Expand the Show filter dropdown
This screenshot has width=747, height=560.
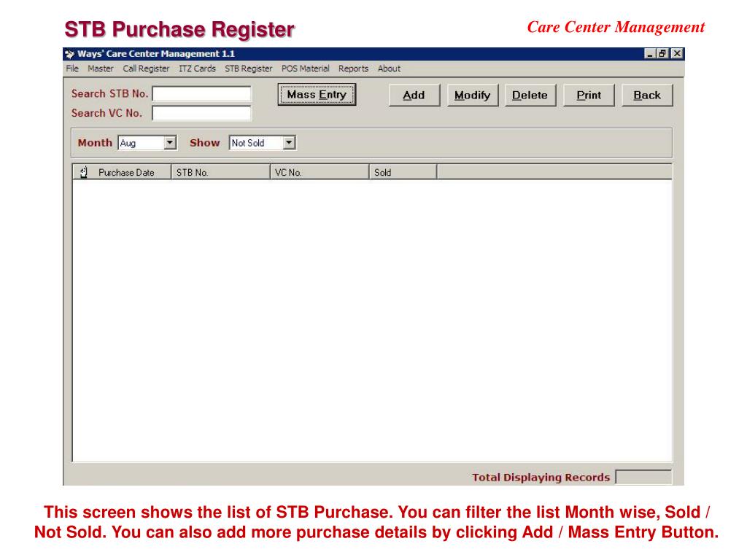289,143
